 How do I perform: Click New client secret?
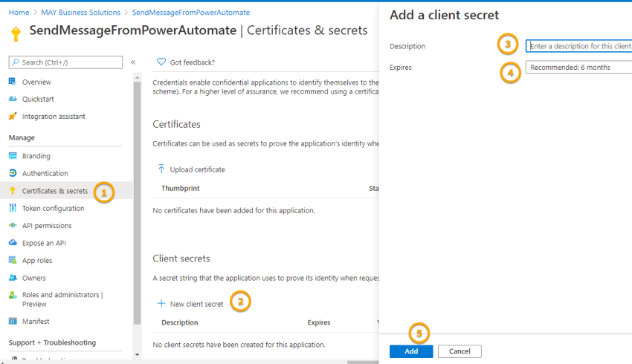tap(196, 304)
